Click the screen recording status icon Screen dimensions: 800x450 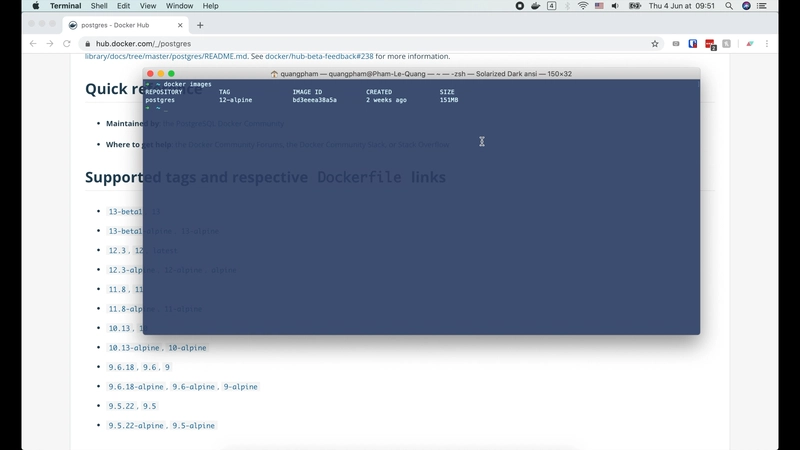point(519,6)
